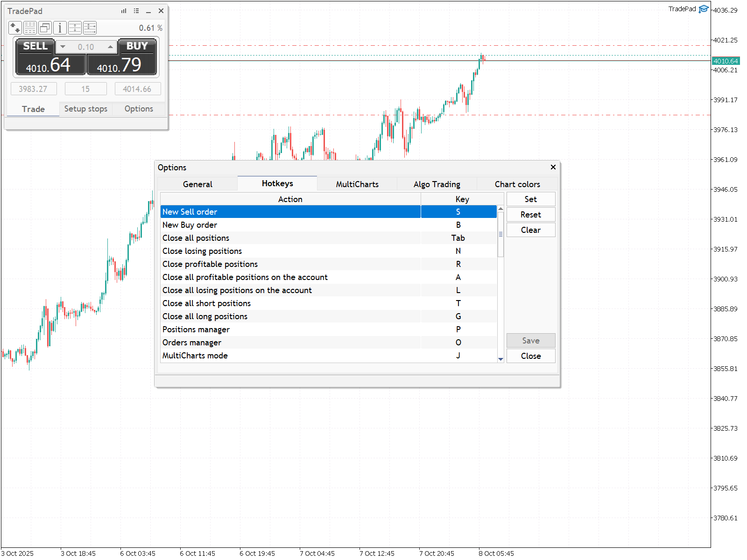Viewport: 747px width, 560px height.
Task: Select the Close all positions hotkey row
Action: tap(329, 238)
